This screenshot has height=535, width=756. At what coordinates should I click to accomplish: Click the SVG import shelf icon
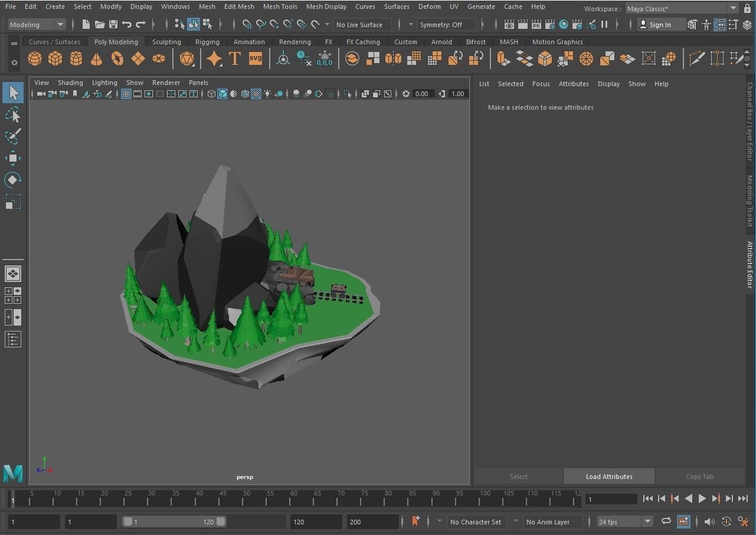click(256, 58)
